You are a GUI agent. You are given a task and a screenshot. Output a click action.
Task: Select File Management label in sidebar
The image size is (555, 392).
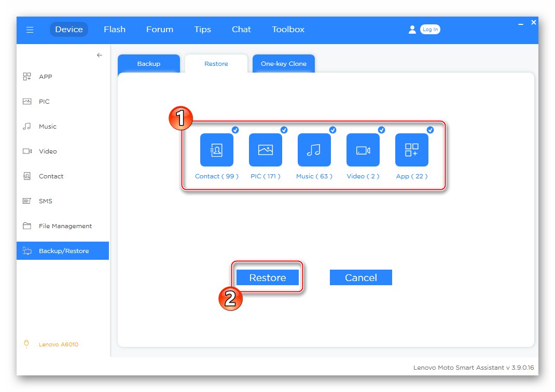[65, 226]
